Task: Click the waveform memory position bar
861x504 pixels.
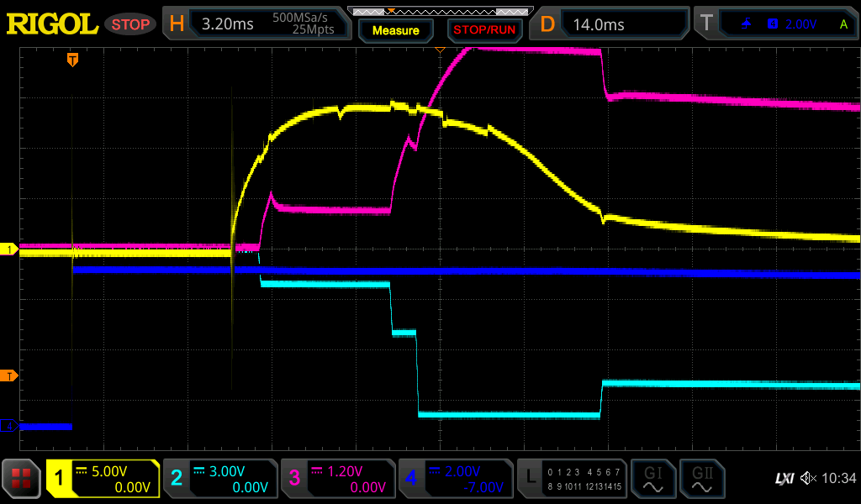Action: [x=437, y=11]
